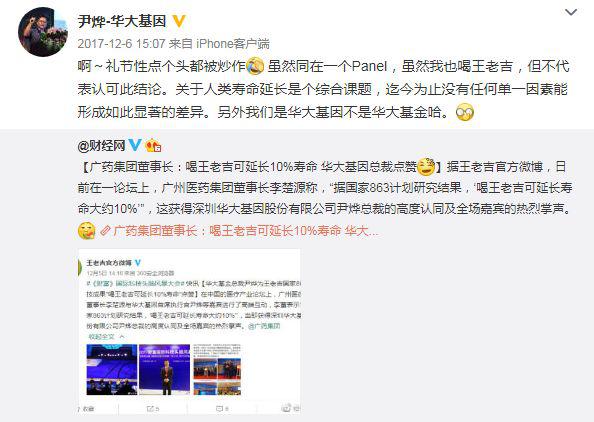Viewport: 594px width, 422px height.
Task: Click the comment bubble icon in embedded image
Action: (x=219, y=409)
